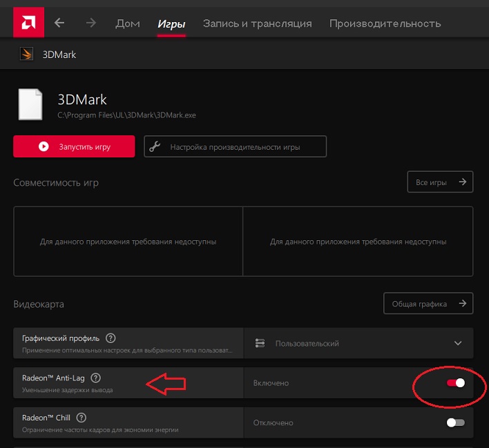Click the Включено status text
Screen dimensions: 489x448
point(271,383)
